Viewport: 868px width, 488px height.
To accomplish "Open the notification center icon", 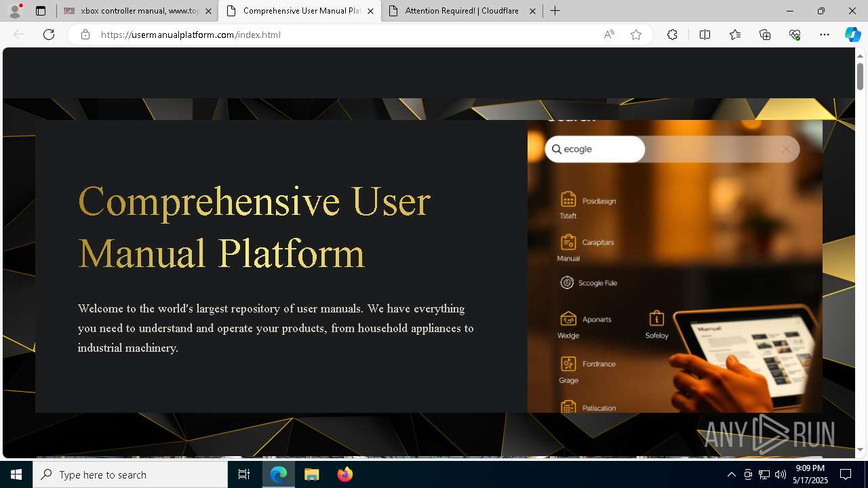I will (x=846, y=474).
